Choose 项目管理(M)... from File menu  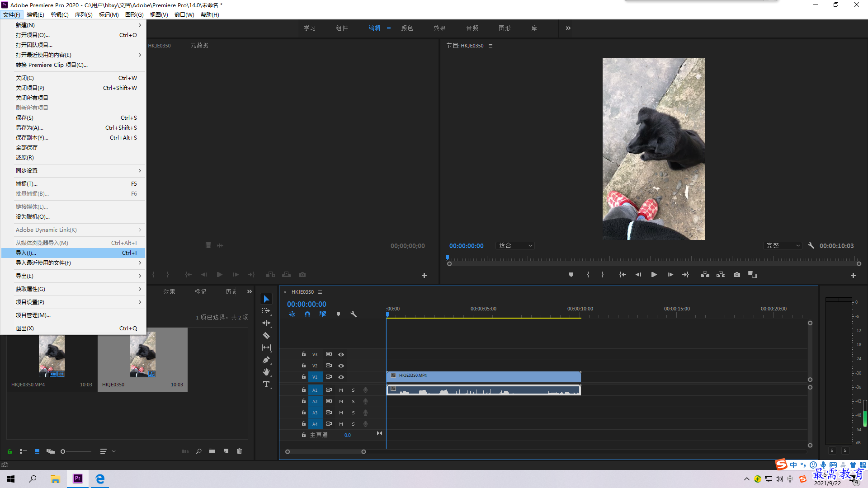click(x=73, y=315)
